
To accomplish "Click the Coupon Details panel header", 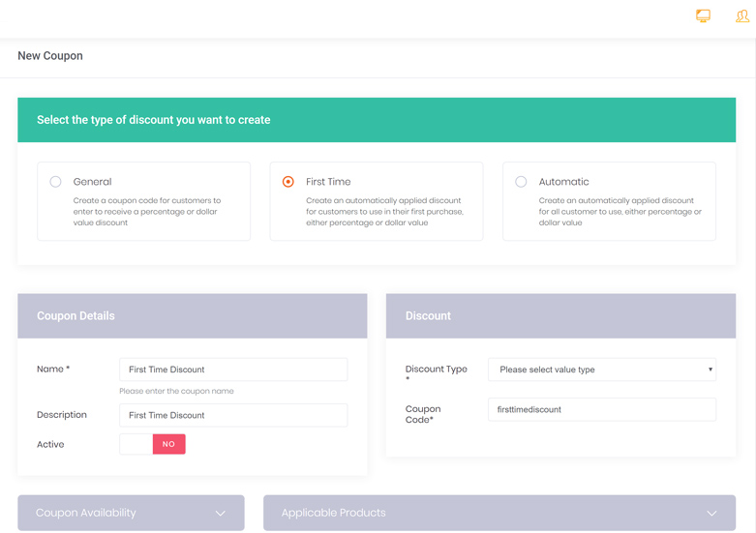I will pyautogui.click(x=193, y=316).
